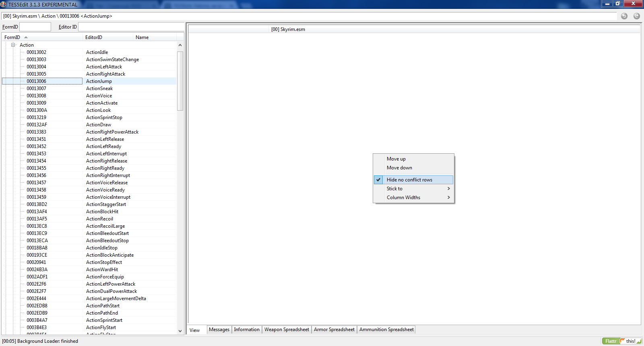Click the TES5Edit application icon in title bar
This screenshot has height=346, width=644.
tap(4, 4)
